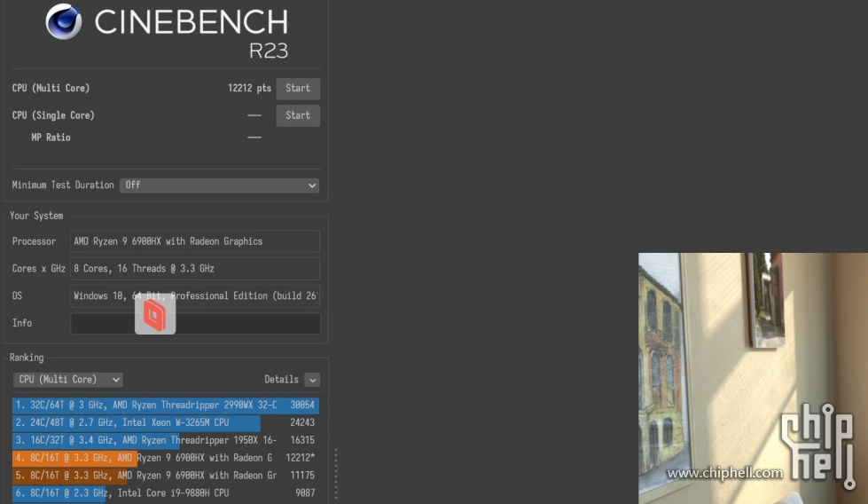Select ranking row Threadripper 2990WX
This screenshot has width=868, height=504.
(166, 405)
